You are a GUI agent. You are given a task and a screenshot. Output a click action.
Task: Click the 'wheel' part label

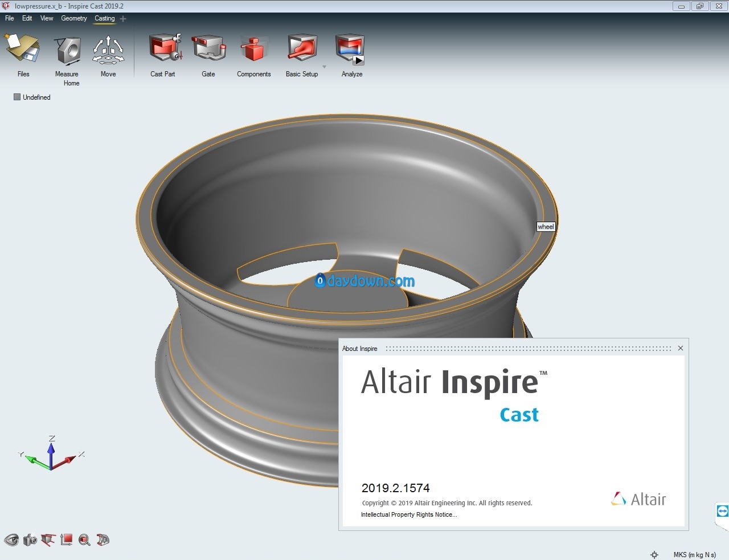tap(546, 227)
